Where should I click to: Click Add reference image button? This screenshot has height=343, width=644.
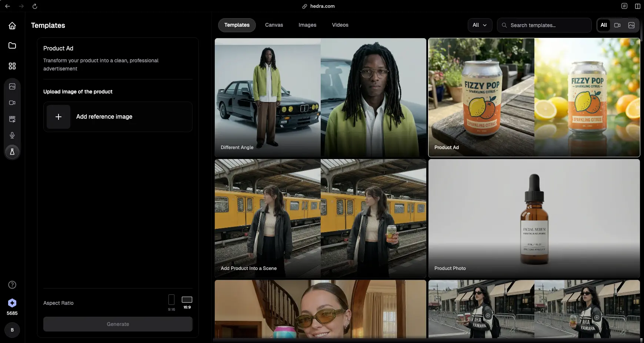coord(118,117)
